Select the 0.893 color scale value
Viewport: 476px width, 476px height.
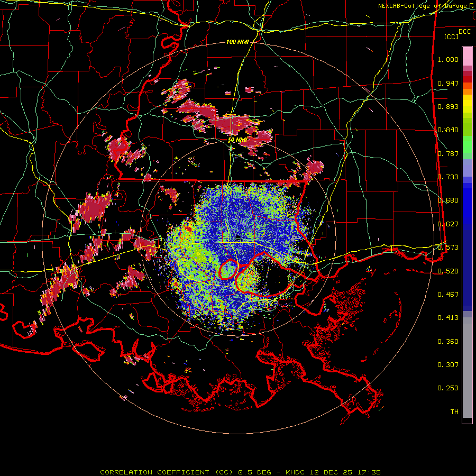448,106
